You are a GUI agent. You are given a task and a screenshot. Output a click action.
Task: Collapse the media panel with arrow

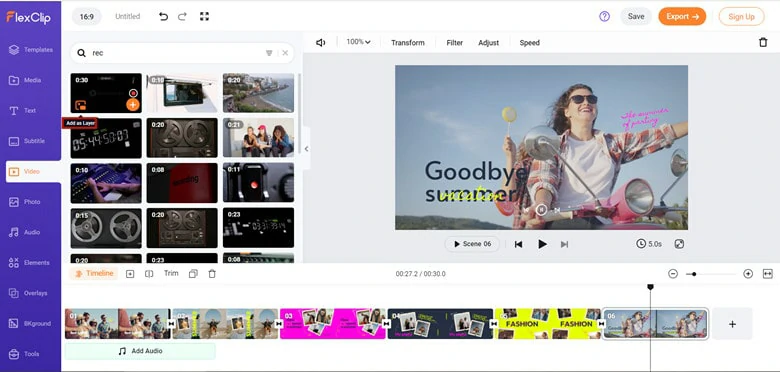point(306,149)
